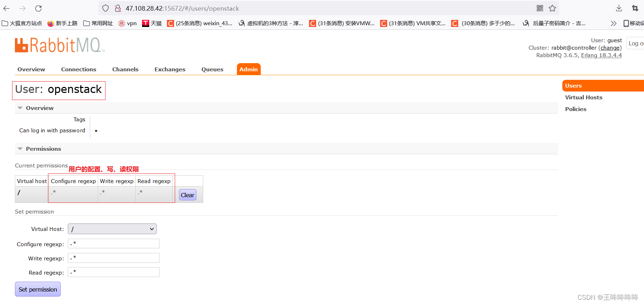Open the 火狐官方站点 bookmark folder
This screenshot has width=644, height=304.
coord(22,23)
